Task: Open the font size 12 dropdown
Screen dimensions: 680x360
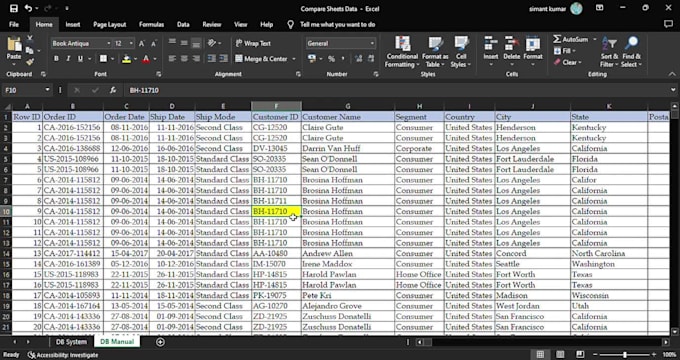Action: point(131,43)
